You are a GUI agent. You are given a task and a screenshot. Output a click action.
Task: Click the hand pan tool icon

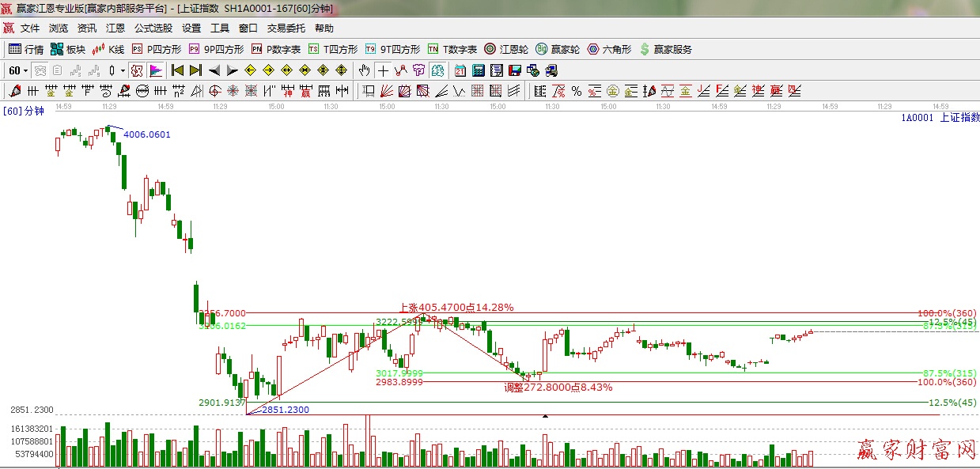(x=364, y=70)
